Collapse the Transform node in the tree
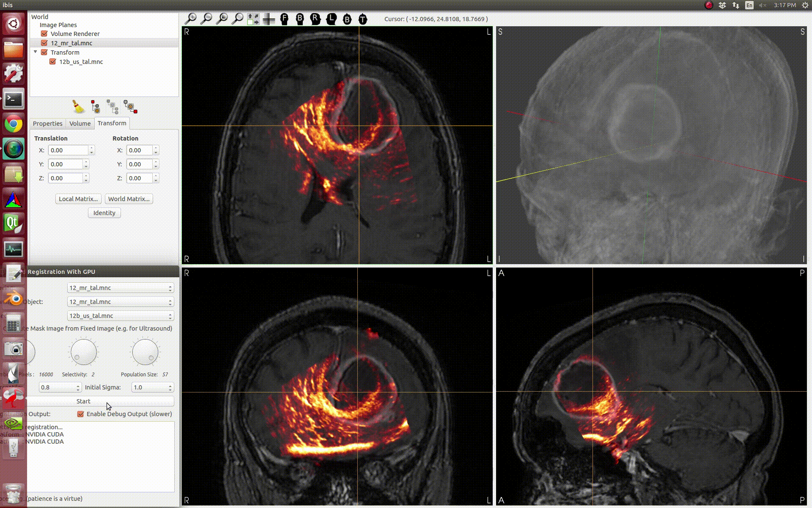This screenshot has width=812, height=508. (x=36, y=52)
